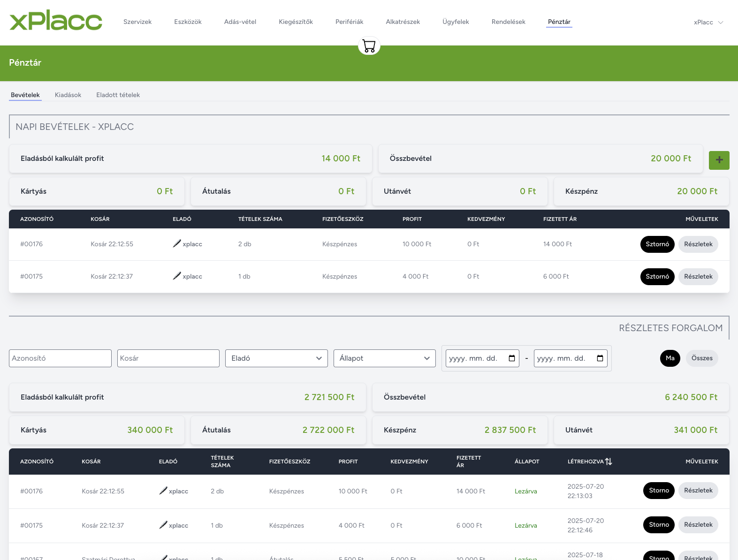Open the Perifériák menu
The height and width of the screenshot is (560, 738).
point(350,22)
